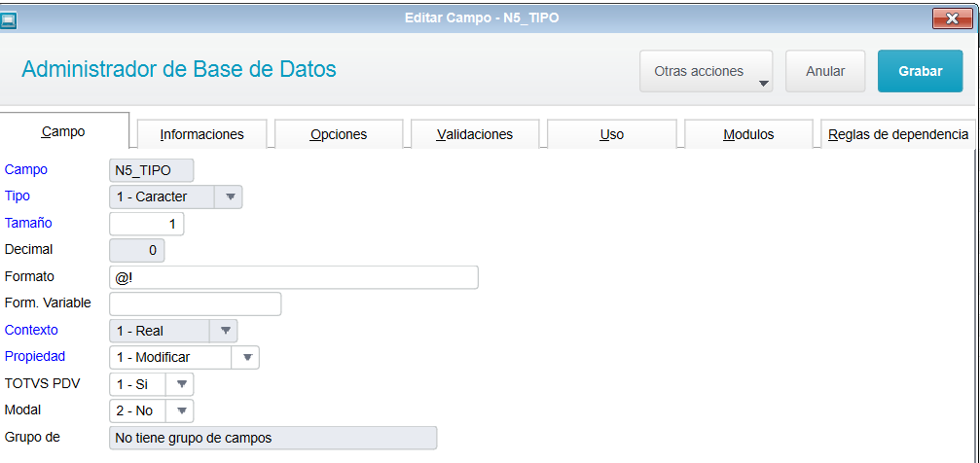This screenshot has width=980, height=463.
Task: Click the Anular button
Action: pos(825,71)
